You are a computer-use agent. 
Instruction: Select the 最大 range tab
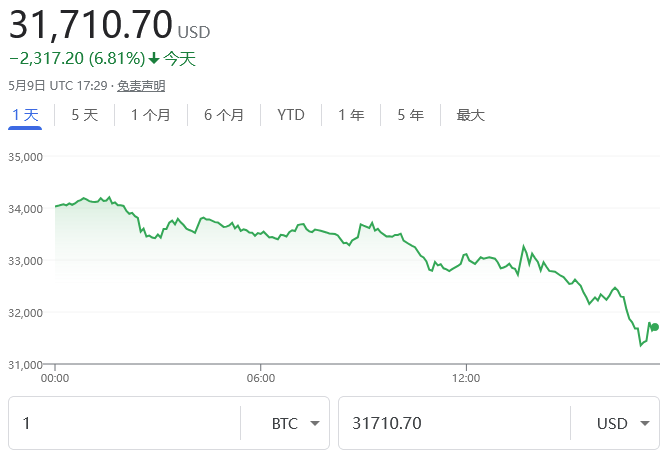coord(470,115)
